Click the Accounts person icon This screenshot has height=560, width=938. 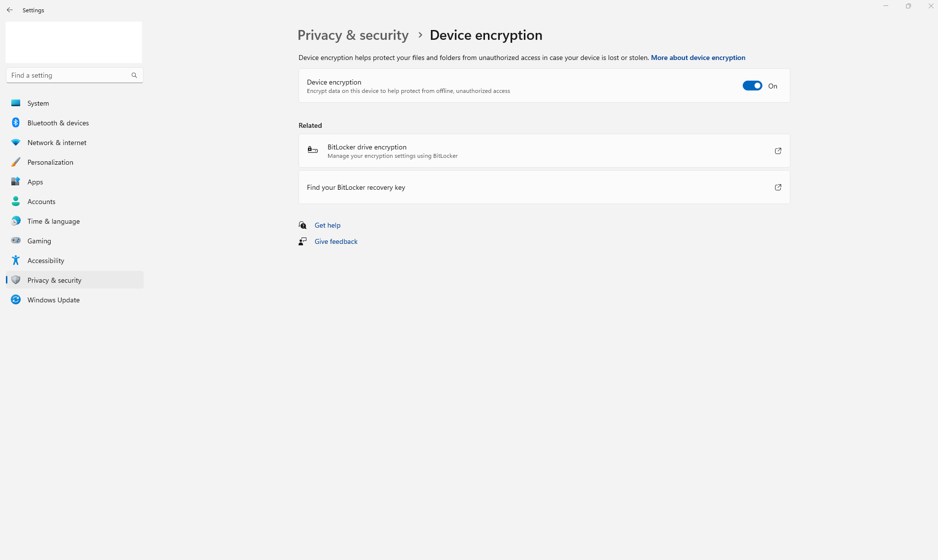pos(16,202)
